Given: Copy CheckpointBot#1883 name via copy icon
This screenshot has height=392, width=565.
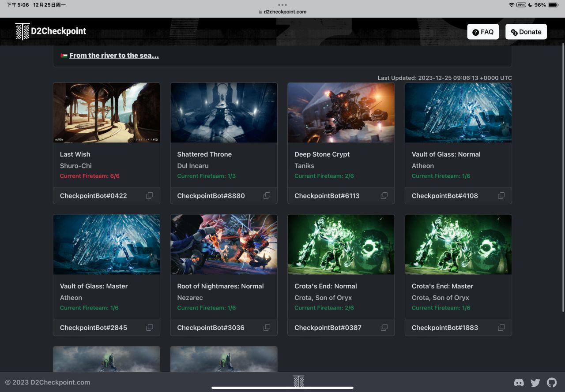Looking at the screenshot, I should click(501, 327).
